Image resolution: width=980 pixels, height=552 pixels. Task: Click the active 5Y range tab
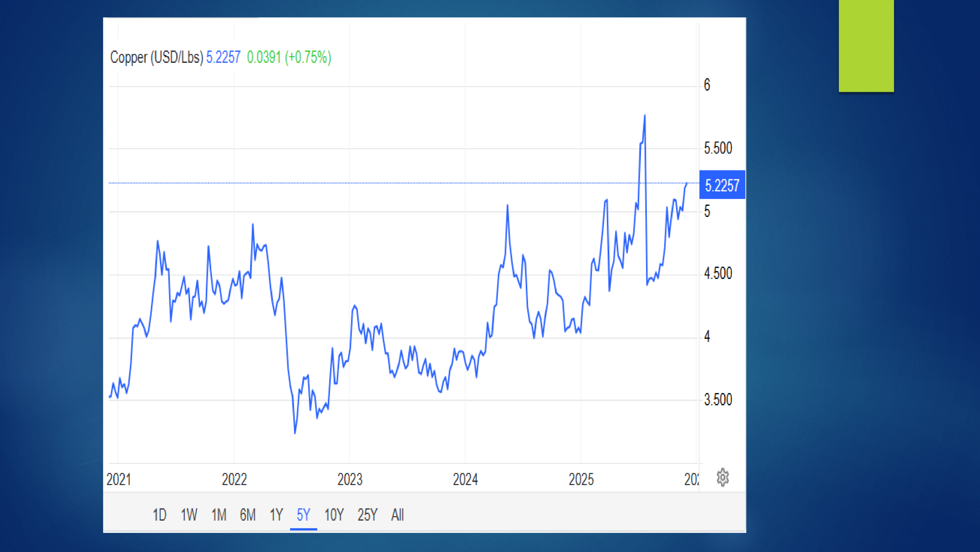pyautogui.click(x=303, y=515)
